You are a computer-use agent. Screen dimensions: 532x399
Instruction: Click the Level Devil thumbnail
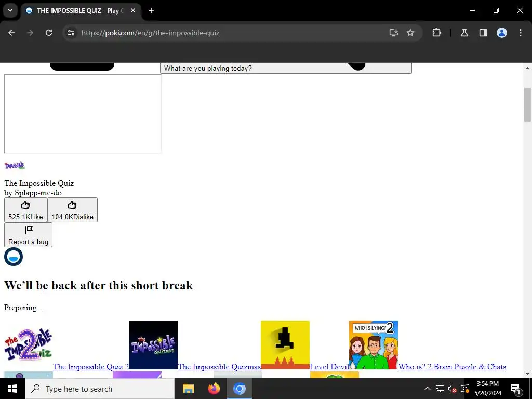[x=285, y=345]
